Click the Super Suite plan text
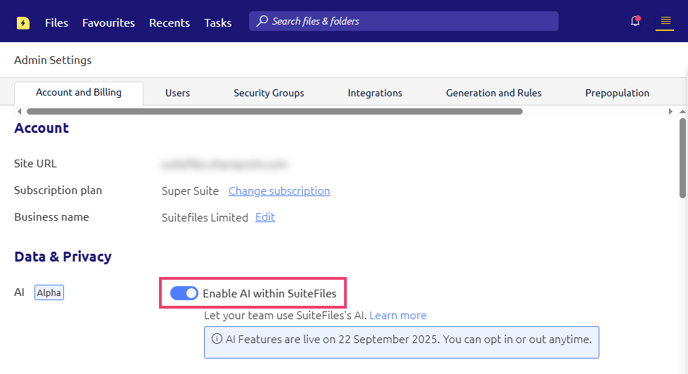The image size is (688, 374). click(x=190, y=191)
